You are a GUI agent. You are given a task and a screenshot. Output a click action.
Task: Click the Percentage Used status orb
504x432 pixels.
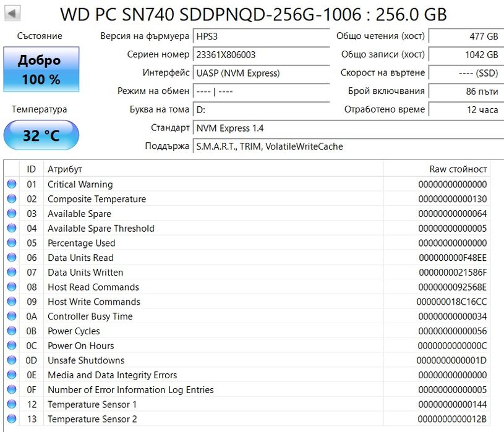(x=12, y=243)
